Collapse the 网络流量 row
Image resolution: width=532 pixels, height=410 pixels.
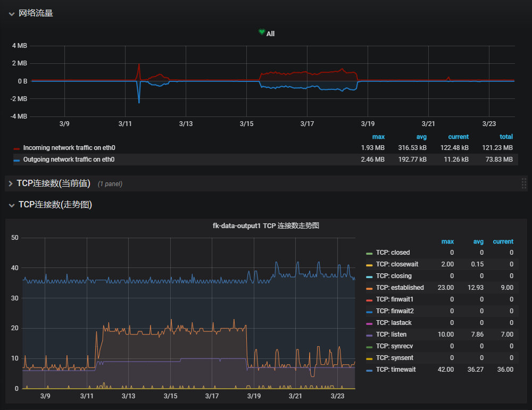[x=36, y=13]
